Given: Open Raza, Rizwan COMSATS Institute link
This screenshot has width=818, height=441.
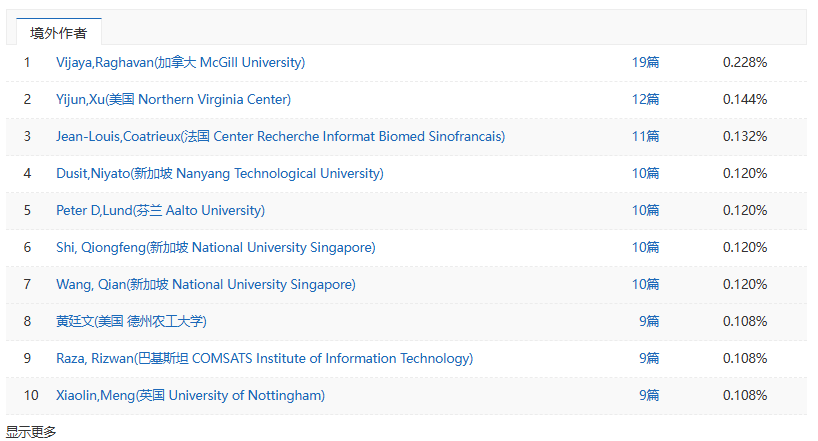Looking at the screenshot, I should click(264, 359).
